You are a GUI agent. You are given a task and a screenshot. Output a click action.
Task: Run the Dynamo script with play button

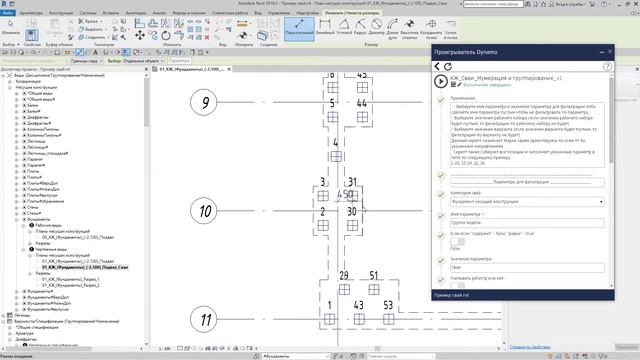[x=441, y=81]
